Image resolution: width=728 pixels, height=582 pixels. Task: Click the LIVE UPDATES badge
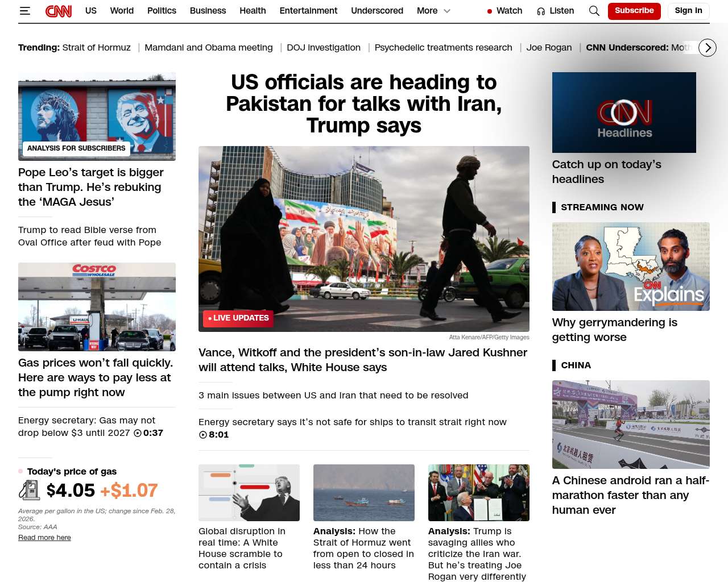(x=238, y=318)
